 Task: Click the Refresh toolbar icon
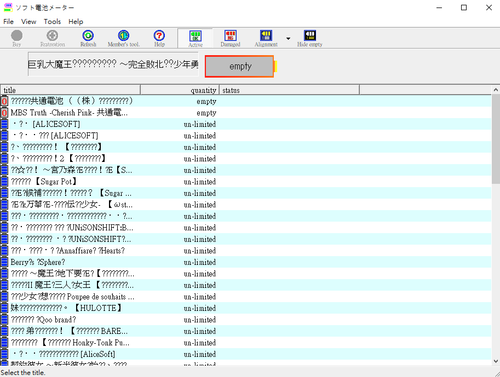88,38
